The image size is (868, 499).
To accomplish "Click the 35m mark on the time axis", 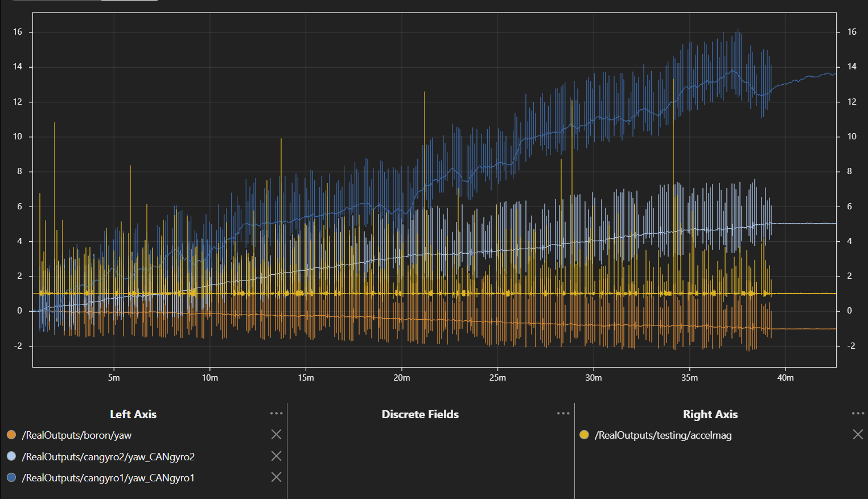I will point(689,378).
